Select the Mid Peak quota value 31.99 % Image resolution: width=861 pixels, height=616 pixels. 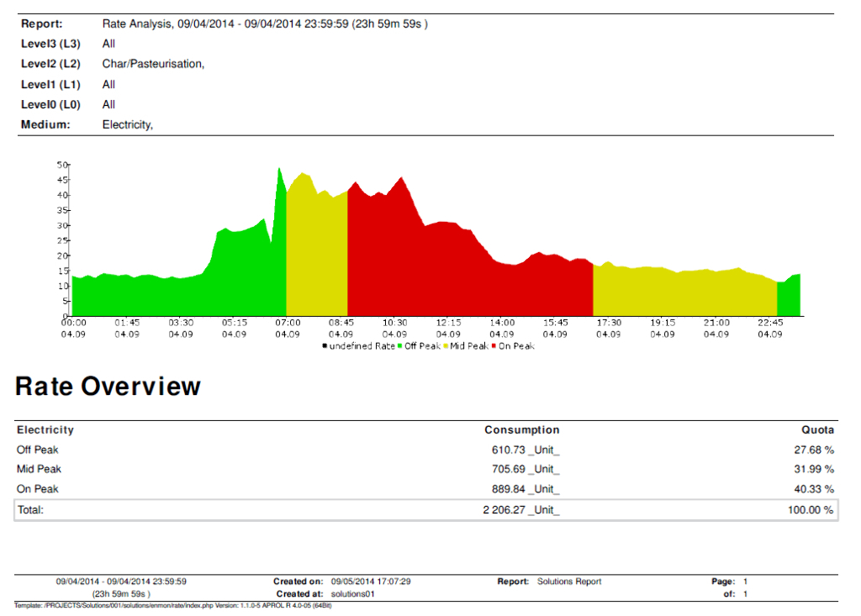pos(811,469)
